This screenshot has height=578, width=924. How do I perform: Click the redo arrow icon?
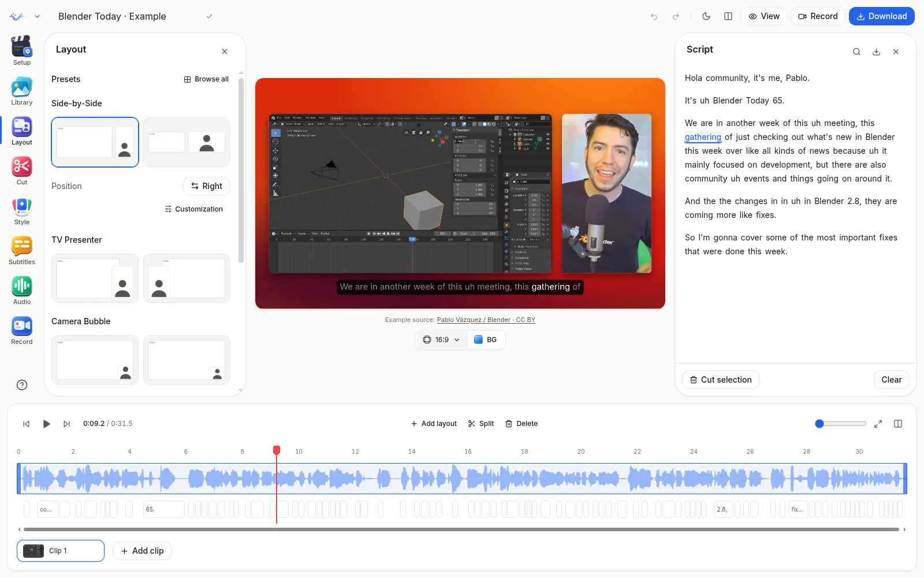tap(676, 16)
